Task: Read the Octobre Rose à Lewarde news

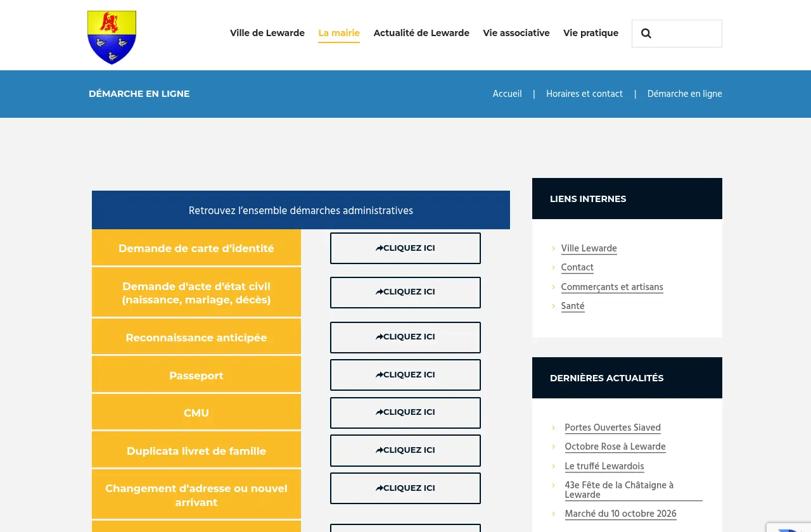Action: (x=615, y=446)
